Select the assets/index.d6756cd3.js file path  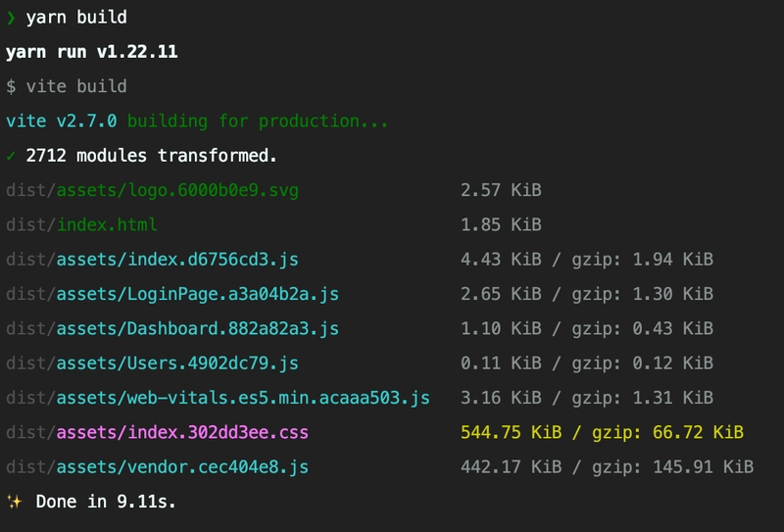point(177,260)
